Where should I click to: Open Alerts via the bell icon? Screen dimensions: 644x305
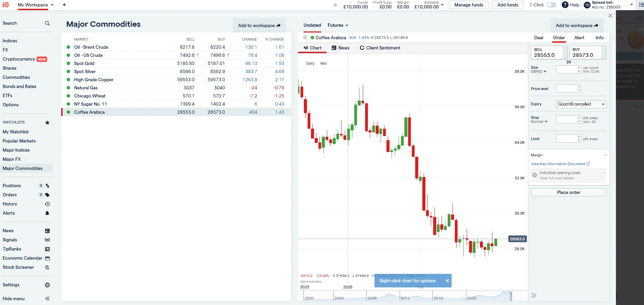click(47, 213)
